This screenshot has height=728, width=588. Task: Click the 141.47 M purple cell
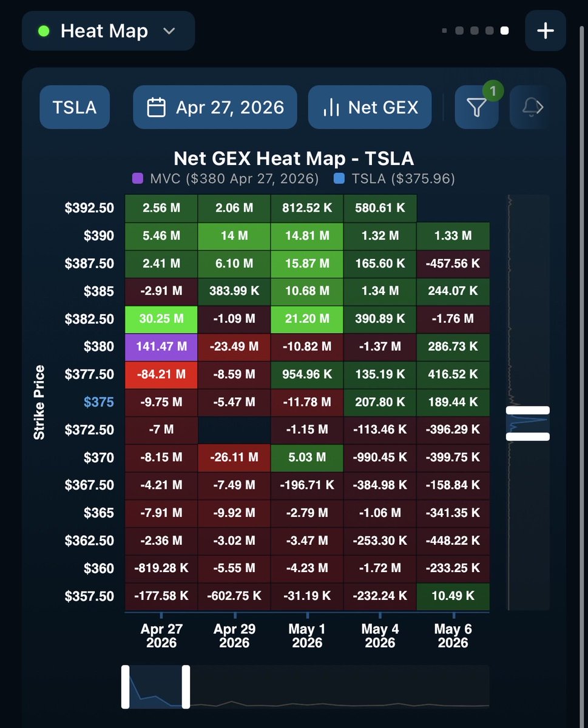point(161,347)
